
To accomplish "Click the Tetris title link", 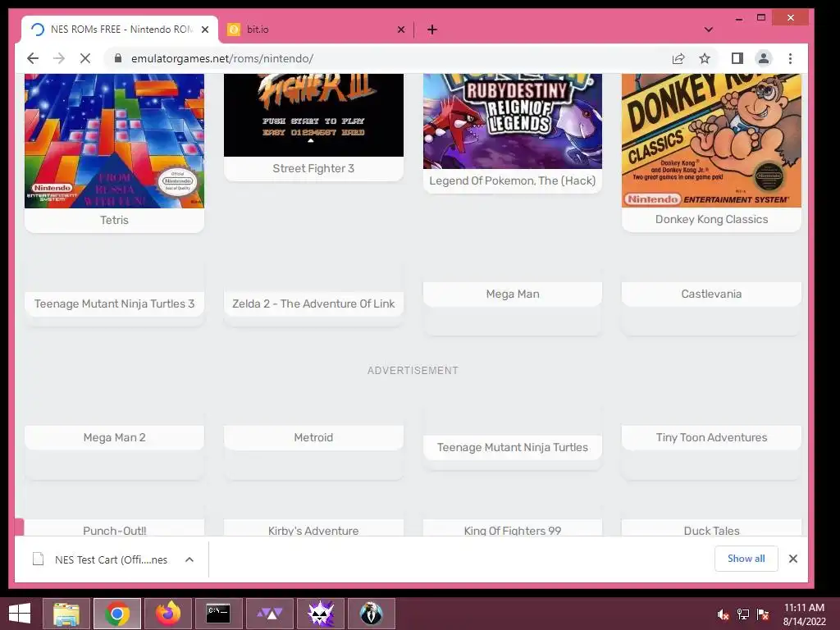I will 114,220.
